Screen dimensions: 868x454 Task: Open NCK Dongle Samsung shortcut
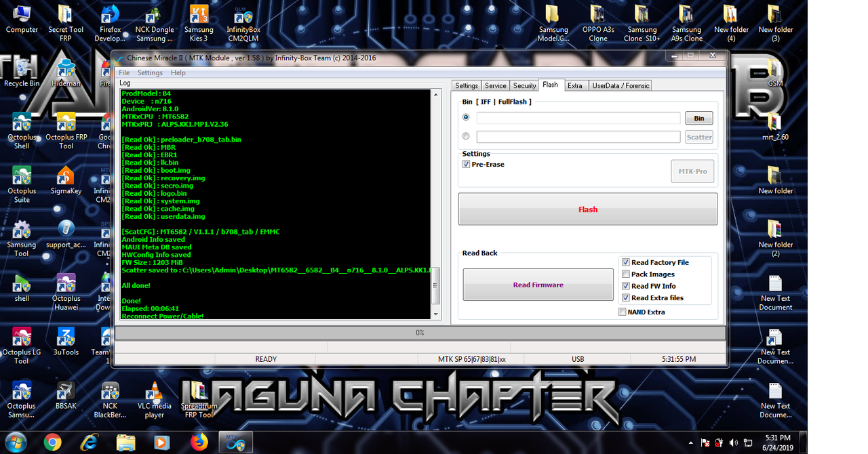click(x=154, y=24)
